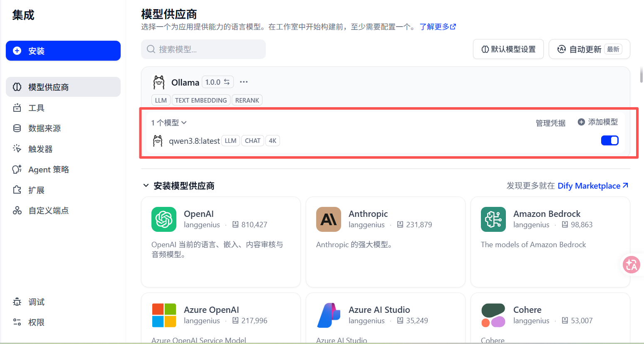Click 添加模型 for Ollama
Viewport: 644px width, 344px height.
point(598,122)
